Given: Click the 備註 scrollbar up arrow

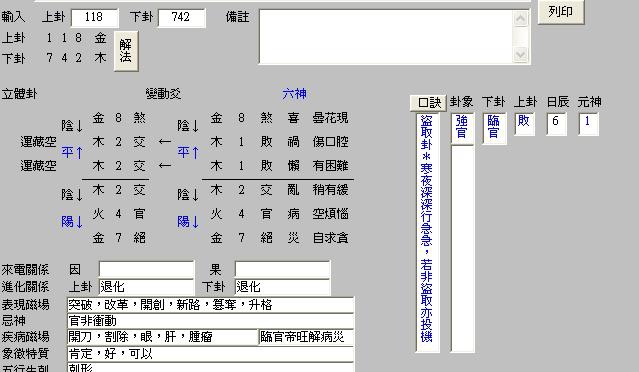Looking at the screenshot, I should tap(520, 18).
